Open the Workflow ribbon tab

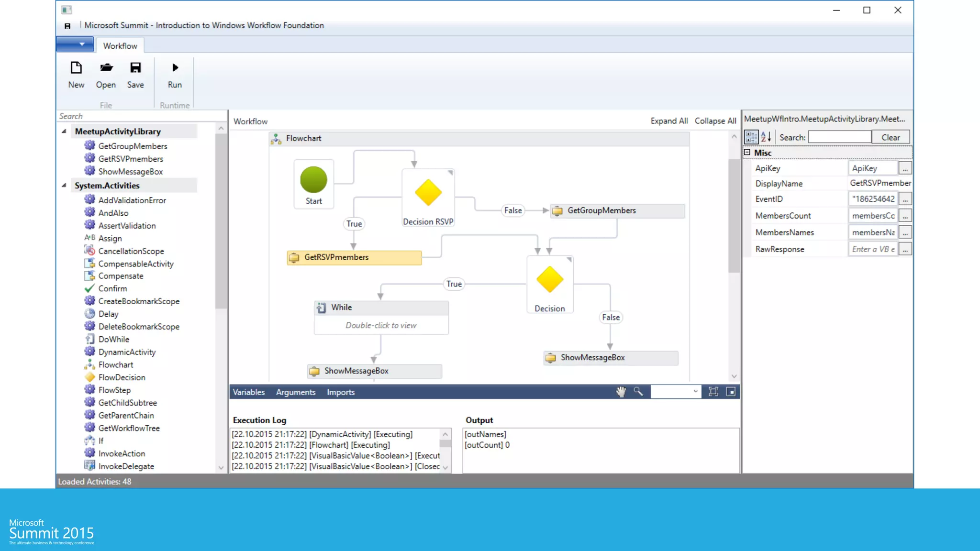click(120, 46)
